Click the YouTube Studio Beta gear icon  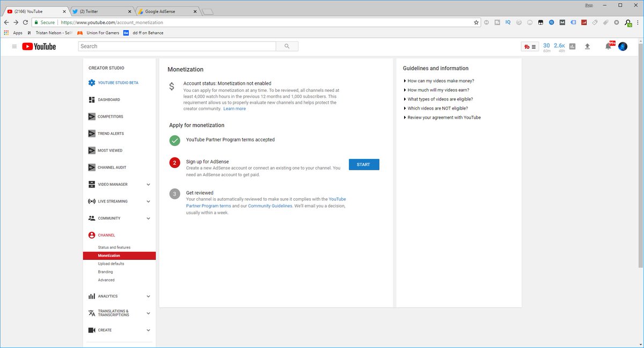[92, 83]
